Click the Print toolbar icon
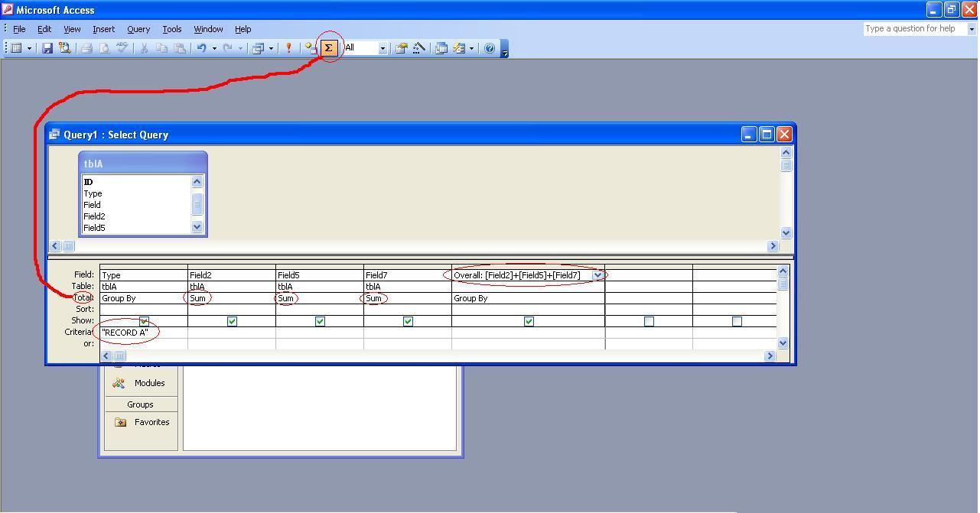The width and height of the screenshot is (980, 513). [86, 48]
